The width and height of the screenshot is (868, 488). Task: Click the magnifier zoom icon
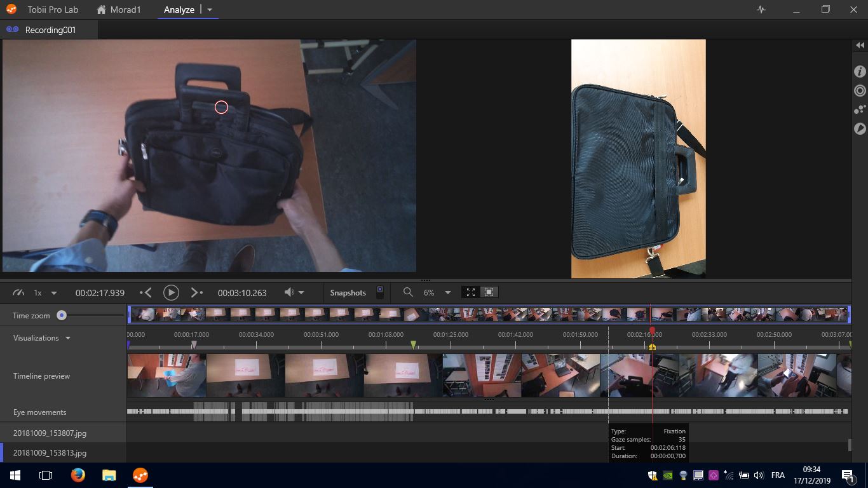[x=408, y=292]
